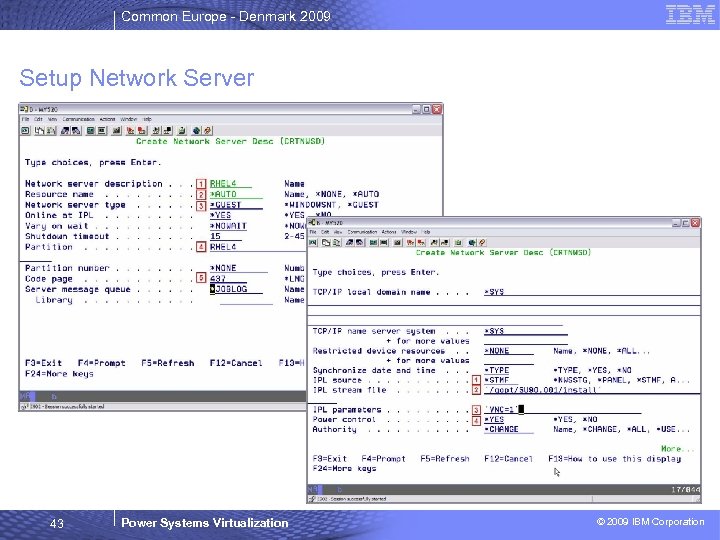This screenshot has width=720, height=540.
Task: Click Server message queue field *JOBLOG
Action: [236, 289]
